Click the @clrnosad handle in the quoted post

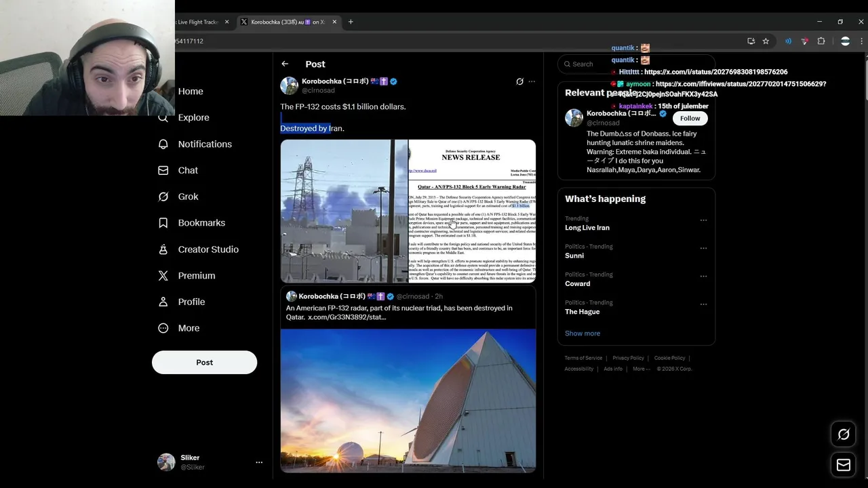click(x=413, y=296)
